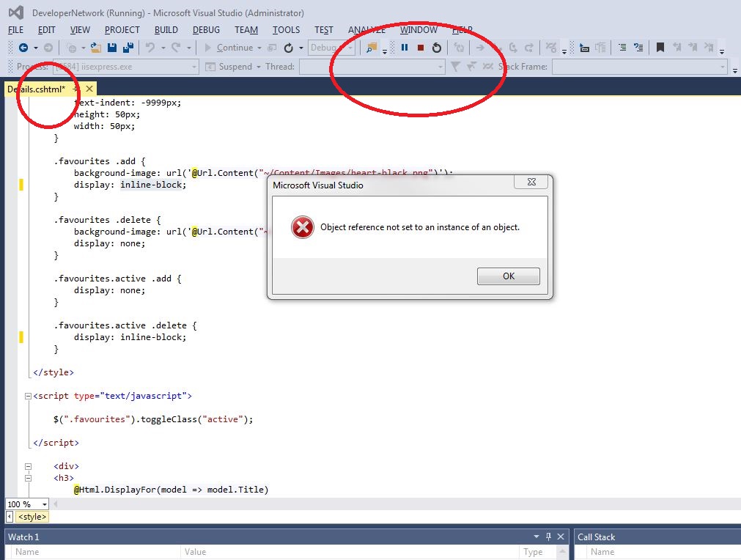Collapse the script region in the editor
The height and width of the screenshot is (560, 741).
pos(27,396)
